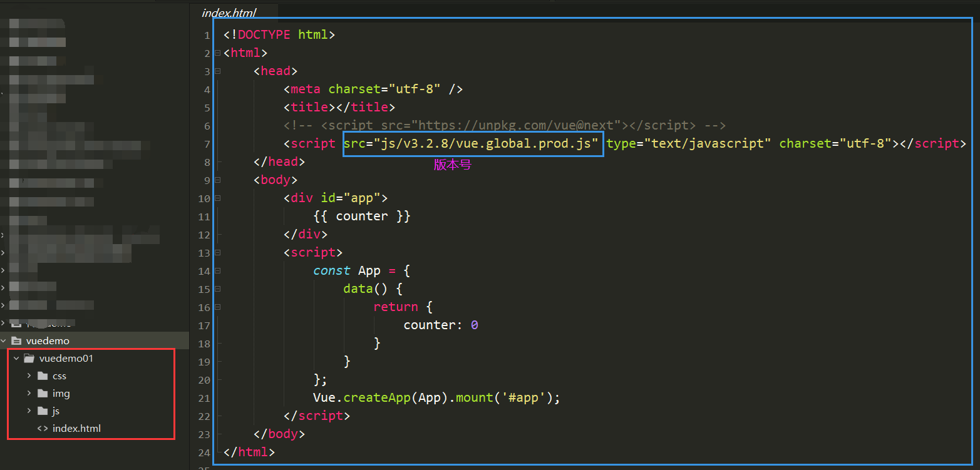The height and width of the screenshot is (470, 980).
Task: Place cursor inside the empty title tag
Action: (336, 108)
